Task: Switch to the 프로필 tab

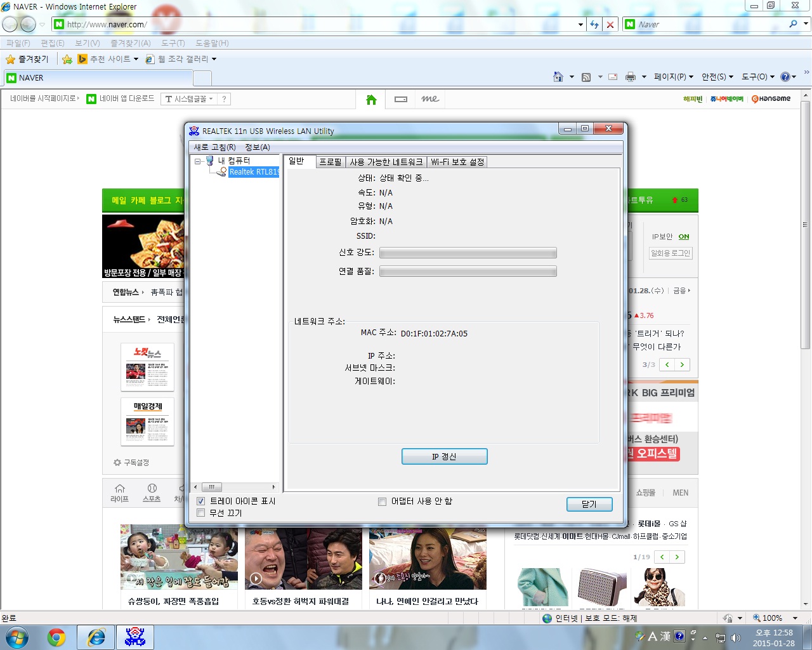Action: coord(330,162)
